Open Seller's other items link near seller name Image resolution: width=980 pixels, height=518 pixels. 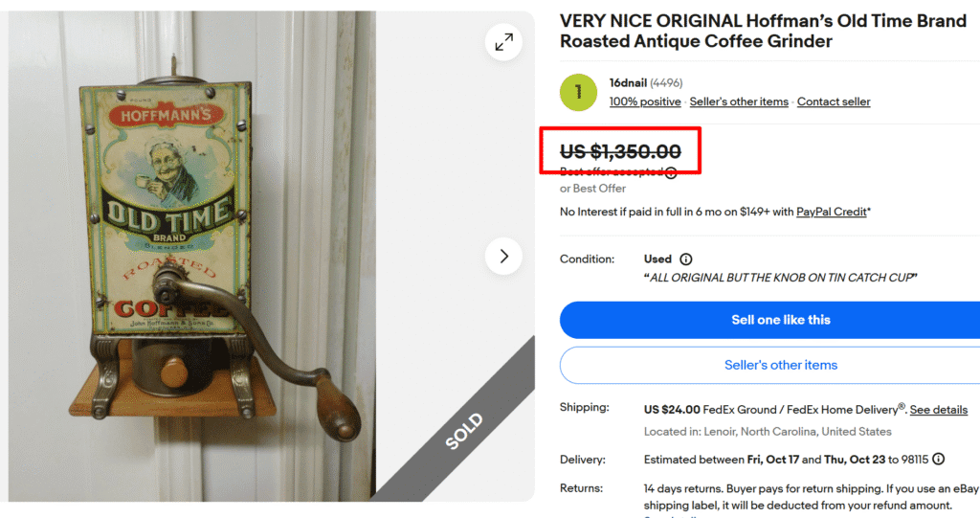(x=739, y=101)
